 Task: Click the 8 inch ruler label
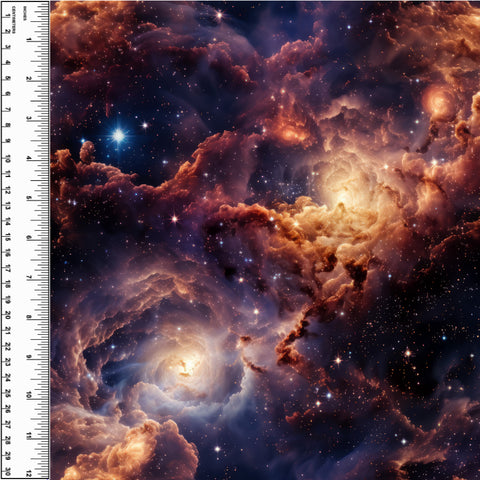29,317
